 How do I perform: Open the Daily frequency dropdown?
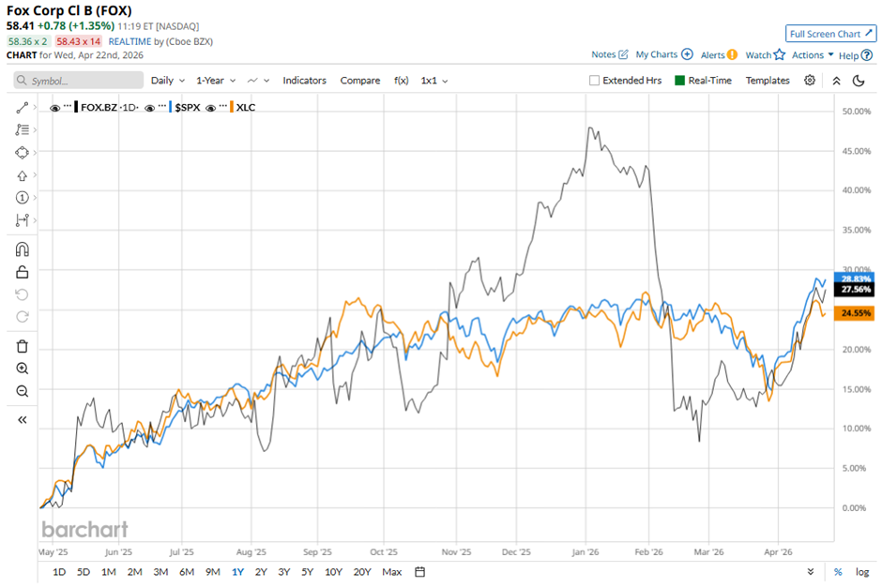tap(167, 81)
